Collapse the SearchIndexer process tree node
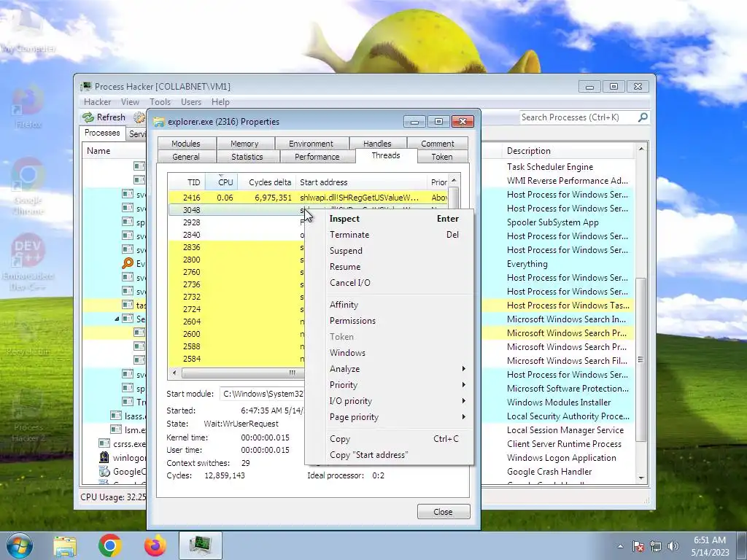Image resolution: width=747 pixels, height=560 pixels. click(117, 319)
